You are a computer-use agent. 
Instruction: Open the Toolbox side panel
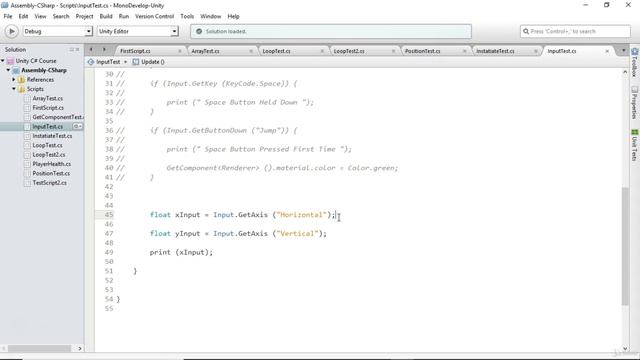coord(634,62)
